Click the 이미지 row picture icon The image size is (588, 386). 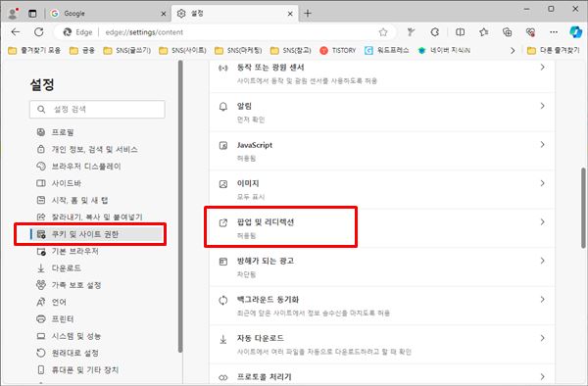tap(223, 184)
